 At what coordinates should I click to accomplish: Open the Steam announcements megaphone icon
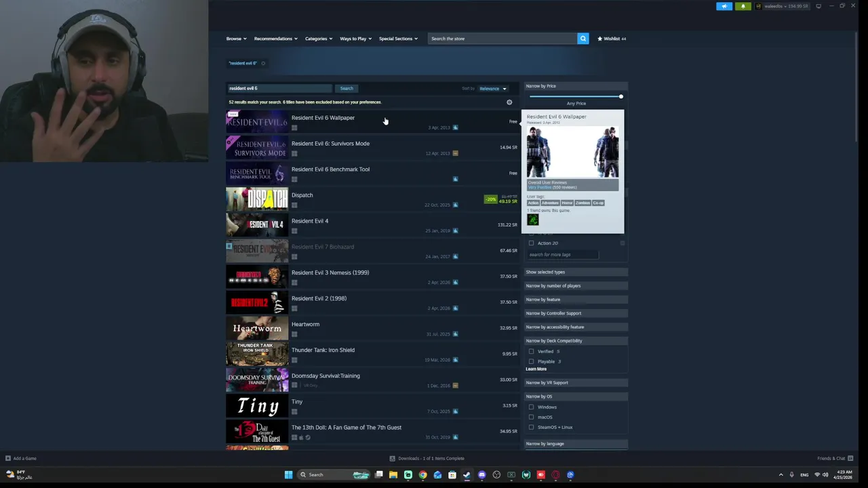coord(724,6)
